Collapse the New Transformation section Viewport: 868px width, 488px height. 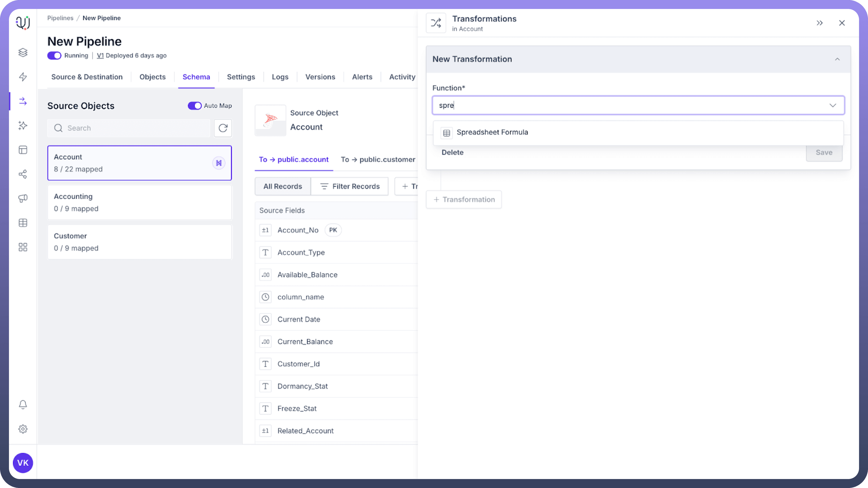837,59
